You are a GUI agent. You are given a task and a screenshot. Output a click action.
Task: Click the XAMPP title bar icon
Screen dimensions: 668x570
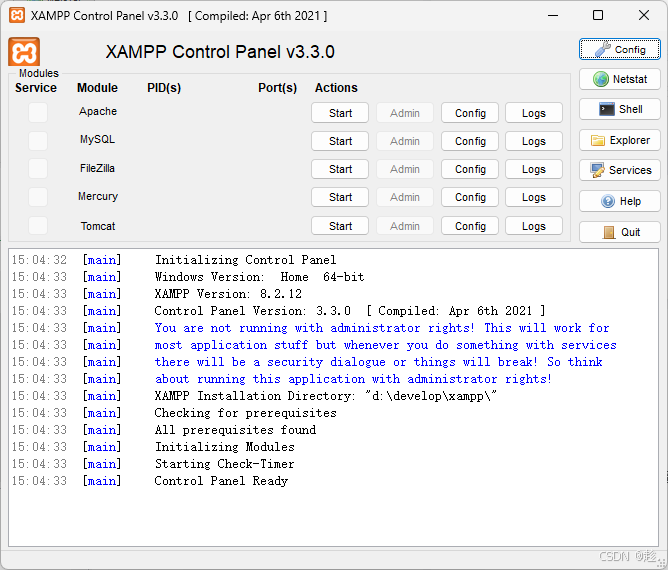point(17,15)
